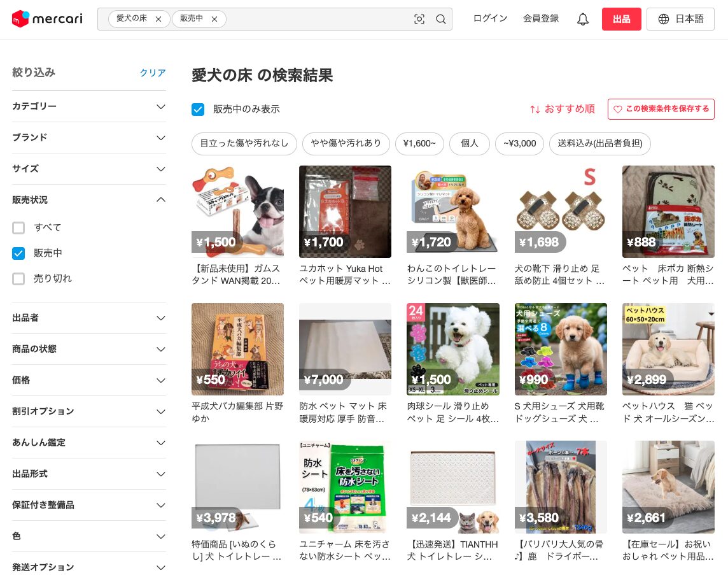Check the 売り切れ option
This screenshot has height=575, width=728.
(x=19, y=279)
